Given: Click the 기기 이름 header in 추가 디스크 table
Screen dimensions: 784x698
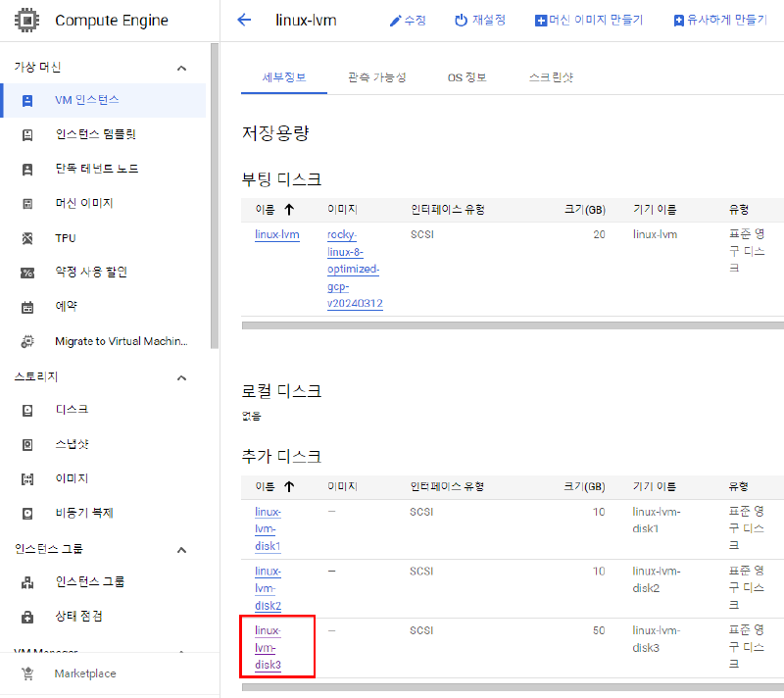Looking at the screenshot, I should (655, 486).
